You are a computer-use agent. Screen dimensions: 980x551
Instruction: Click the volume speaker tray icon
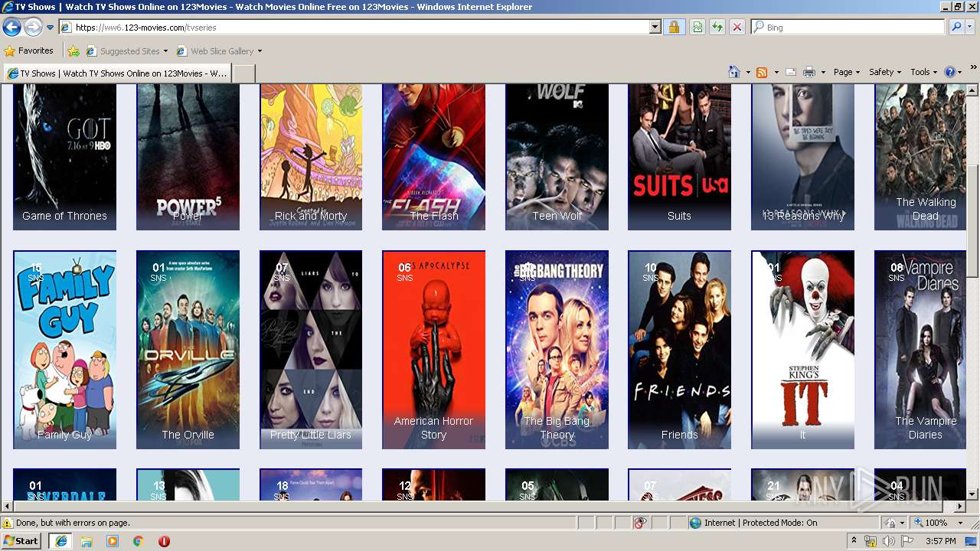(x=889, y=541)
